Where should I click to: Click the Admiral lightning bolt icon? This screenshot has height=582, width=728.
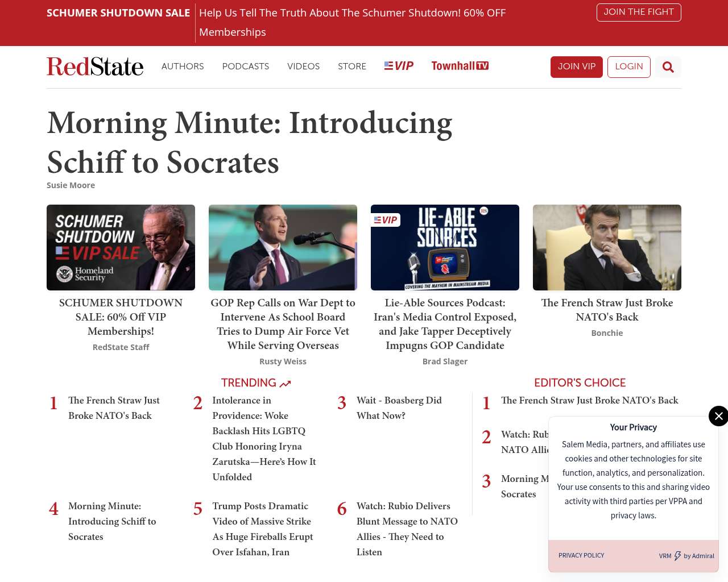click(677, 556)
